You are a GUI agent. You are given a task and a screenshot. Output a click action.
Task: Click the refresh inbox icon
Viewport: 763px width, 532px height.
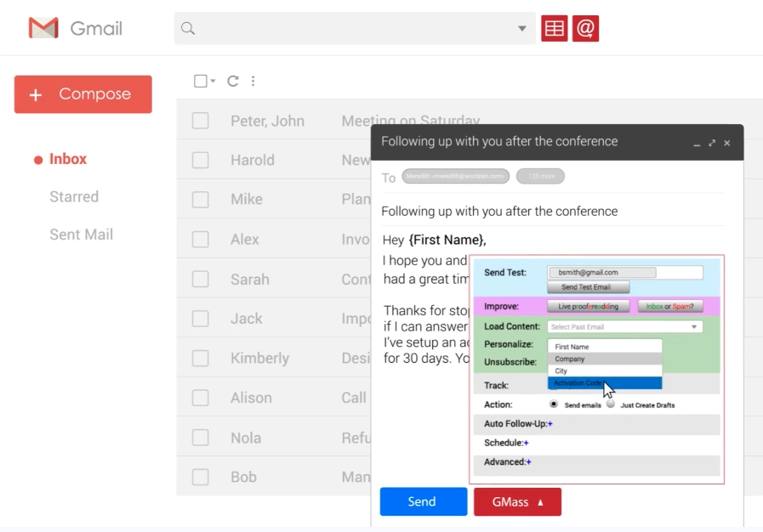click(233, 81)
